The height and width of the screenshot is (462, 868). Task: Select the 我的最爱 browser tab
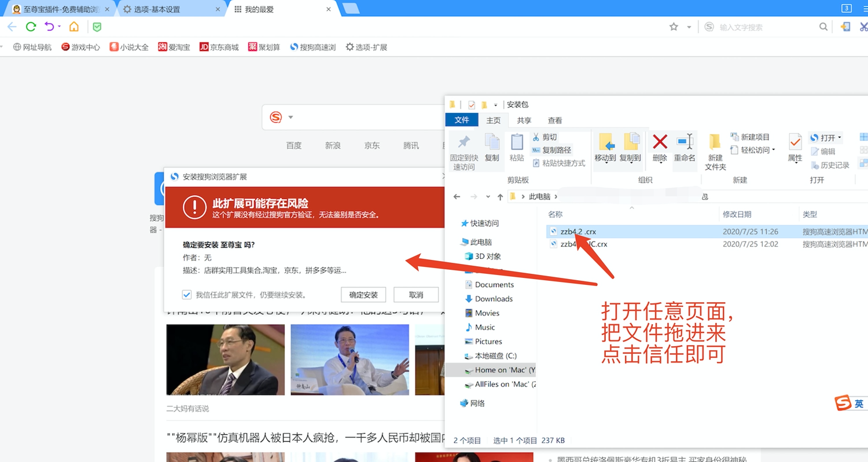283,9
